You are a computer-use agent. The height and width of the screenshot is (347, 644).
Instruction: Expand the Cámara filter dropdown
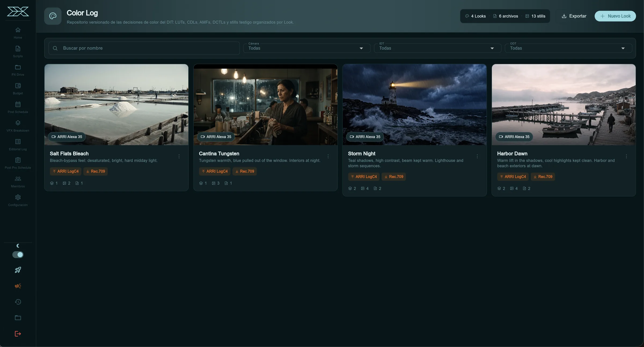307,48
